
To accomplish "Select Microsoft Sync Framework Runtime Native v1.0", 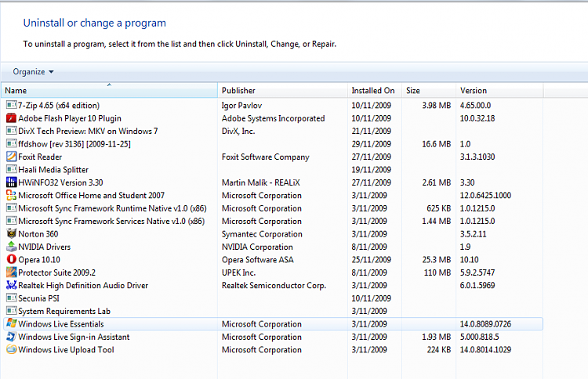I will tap(112, 208).
